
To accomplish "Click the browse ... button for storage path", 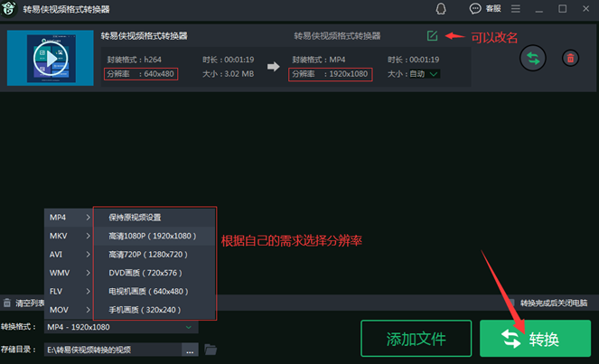I will (x=190, y=350).
